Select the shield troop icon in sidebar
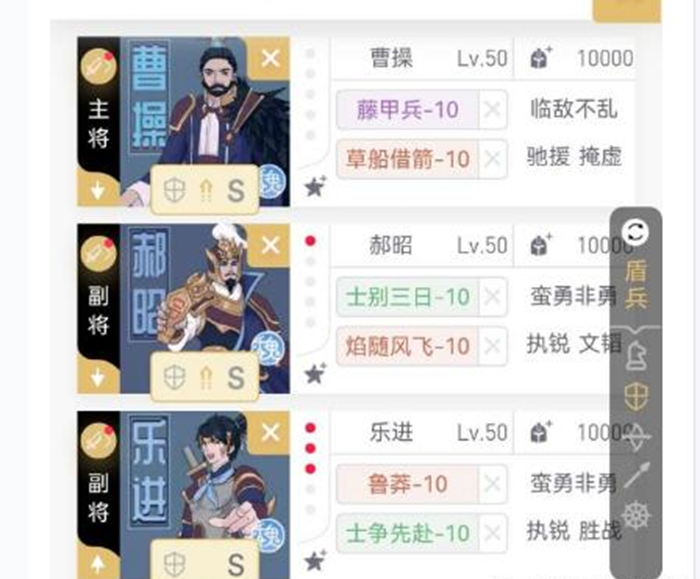This screenshot has width=700, height=579. [x=636, y=397]
